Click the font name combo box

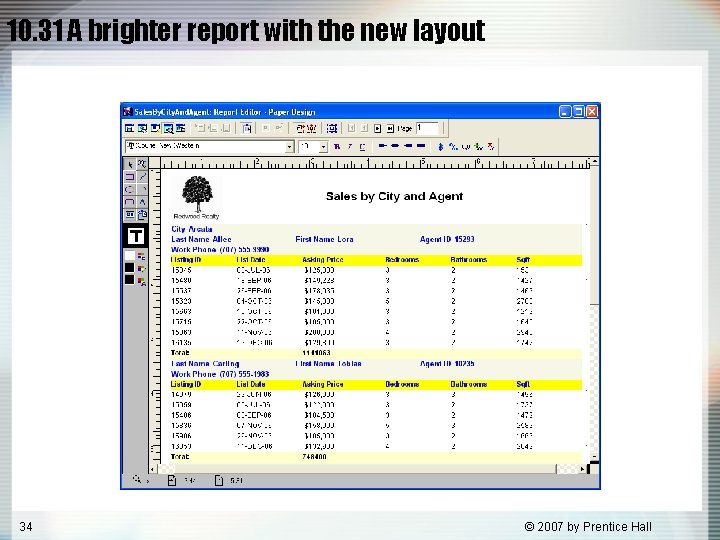(x=209, y=146)
